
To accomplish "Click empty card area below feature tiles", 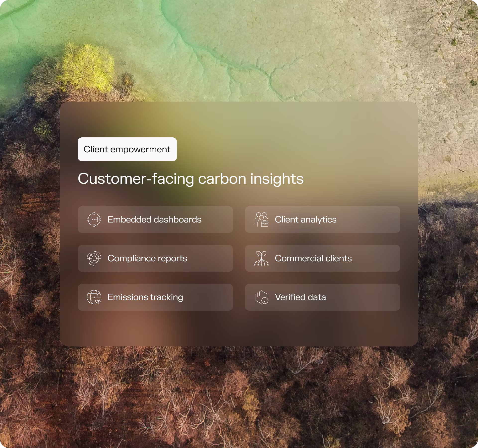I will click(239, 329).
